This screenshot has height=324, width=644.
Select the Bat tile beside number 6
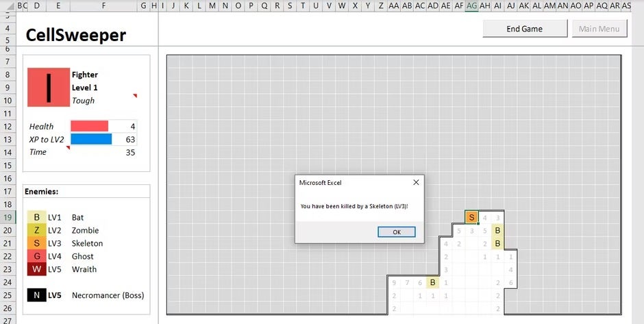432,282
